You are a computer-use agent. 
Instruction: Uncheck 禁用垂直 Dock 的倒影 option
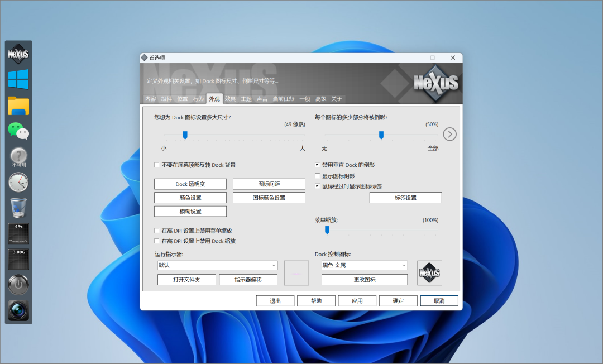coord(318,165)
